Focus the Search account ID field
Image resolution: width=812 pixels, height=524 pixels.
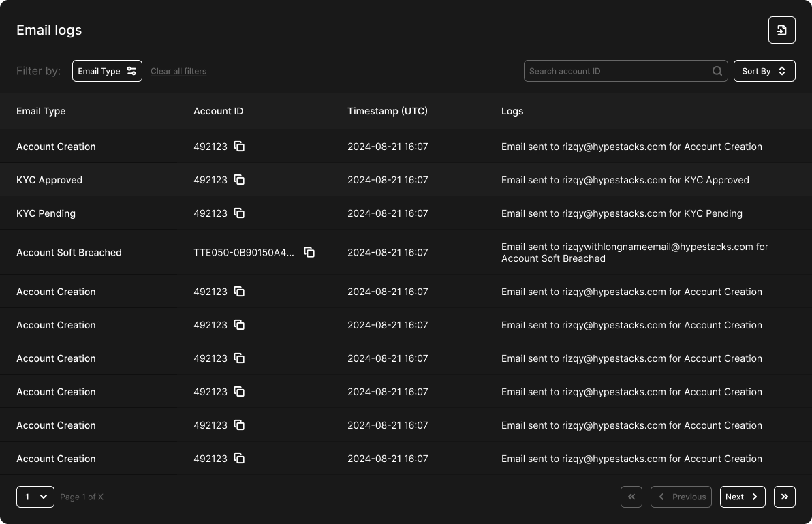616,71
